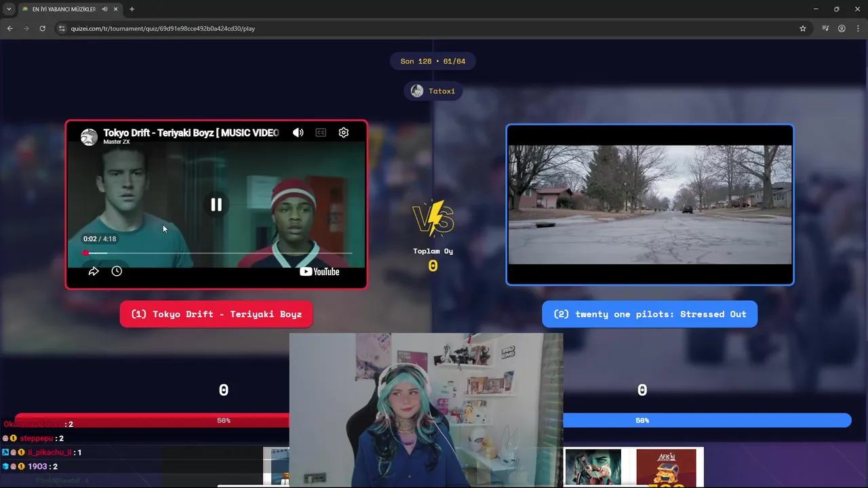Click the blue 50% vote bar

[707, 420]
